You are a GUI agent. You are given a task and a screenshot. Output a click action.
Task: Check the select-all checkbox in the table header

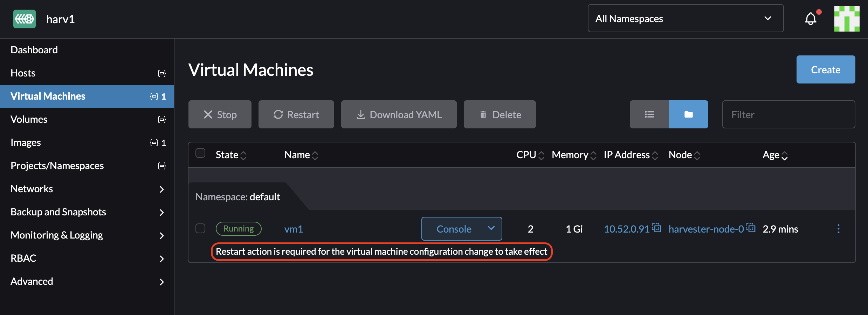point(201,153)
